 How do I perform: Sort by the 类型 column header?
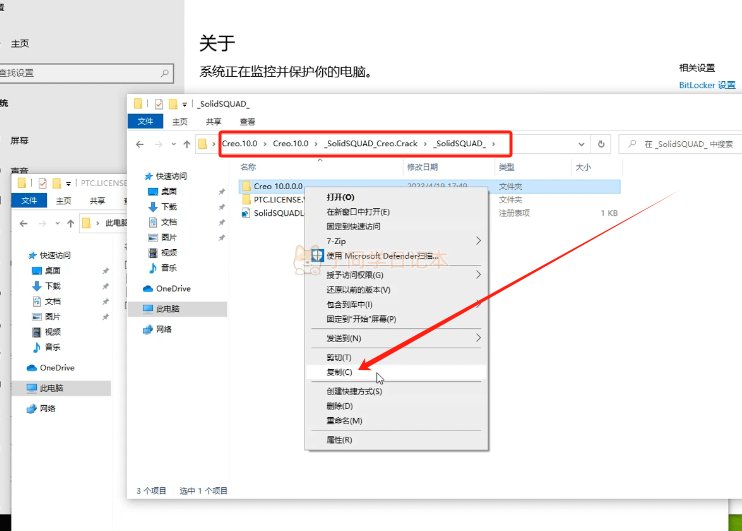point(506,167)
